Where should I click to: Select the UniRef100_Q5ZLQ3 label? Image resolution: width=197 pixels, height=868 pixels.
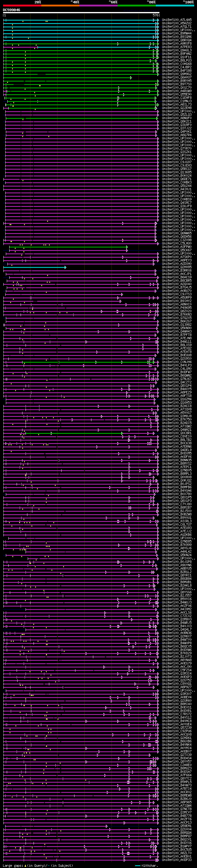[x=176, y=115]
